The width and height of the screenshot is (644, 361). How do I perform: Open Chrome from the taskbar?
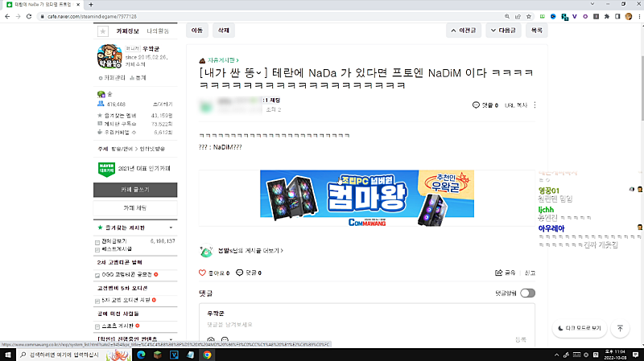tap(207, 355)
